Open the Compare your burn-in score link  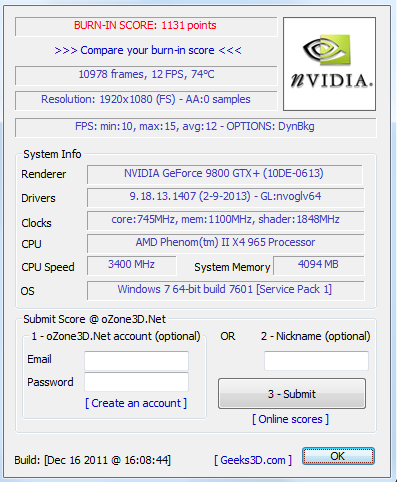(x=148, y=50)
